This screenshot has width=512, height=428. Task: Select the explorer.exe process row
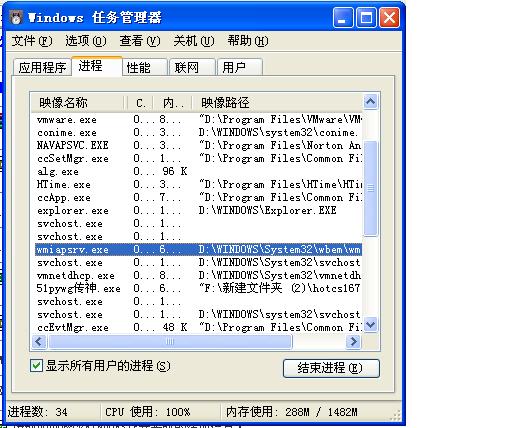pos(198,211)
